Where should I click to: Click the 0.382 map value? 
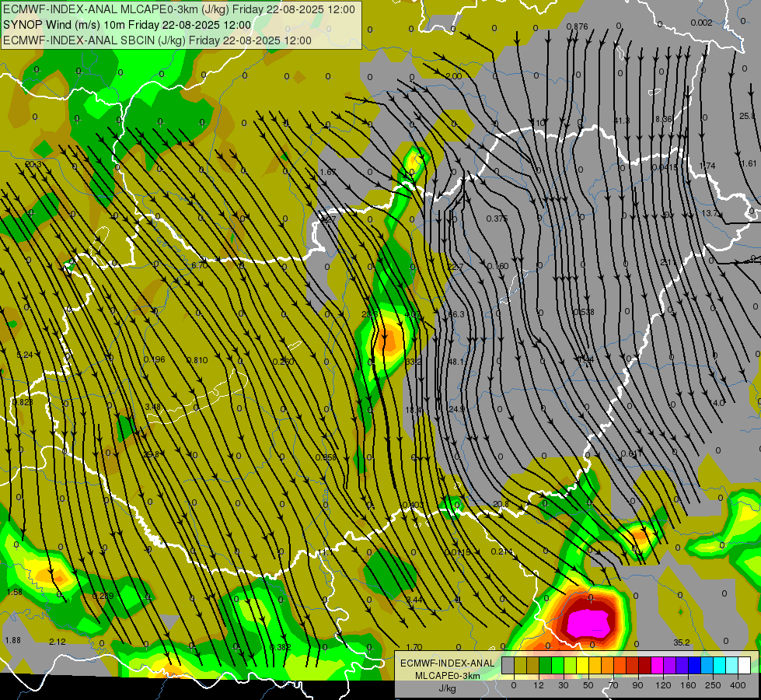point(280,647)
